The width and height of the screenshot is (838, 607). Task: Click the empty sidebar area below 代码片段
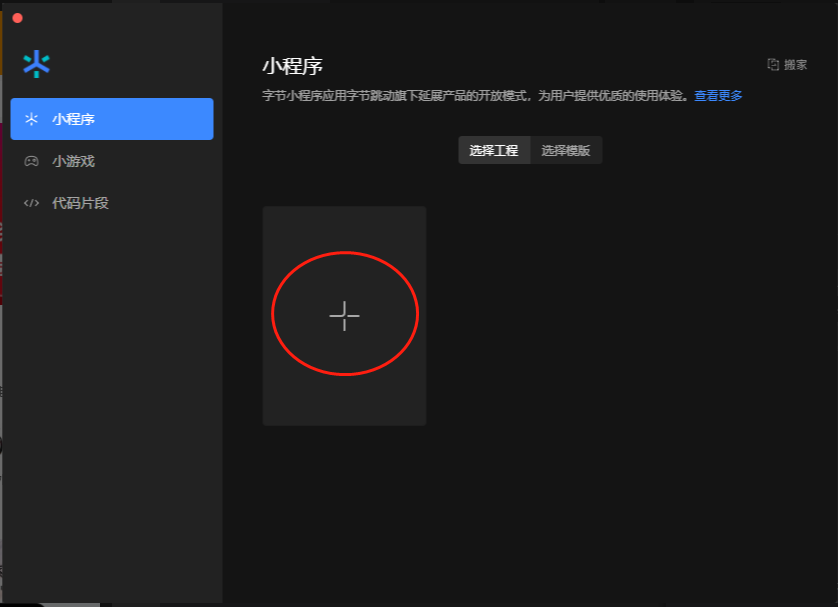(111, 400)
